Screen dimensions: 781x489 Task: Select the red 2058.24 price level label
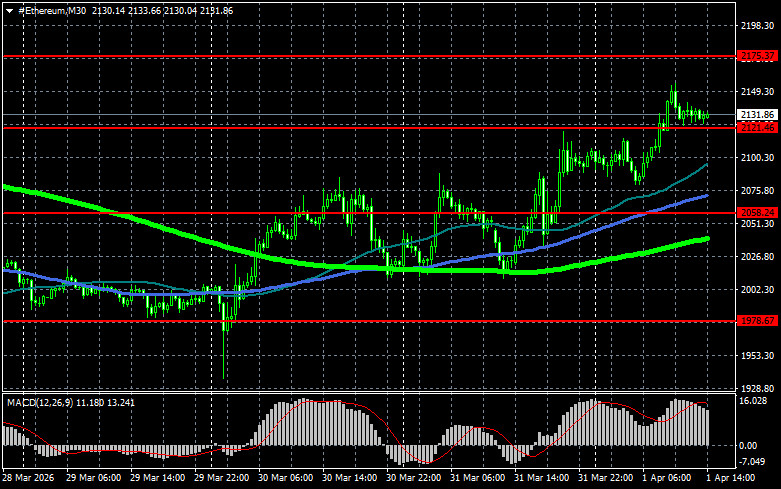tap(757, 212)
